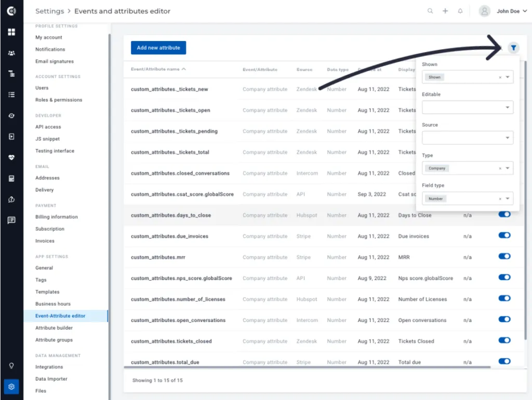
Task: Open Attribute groups in the settings sidebar
Action: [54, 340]
